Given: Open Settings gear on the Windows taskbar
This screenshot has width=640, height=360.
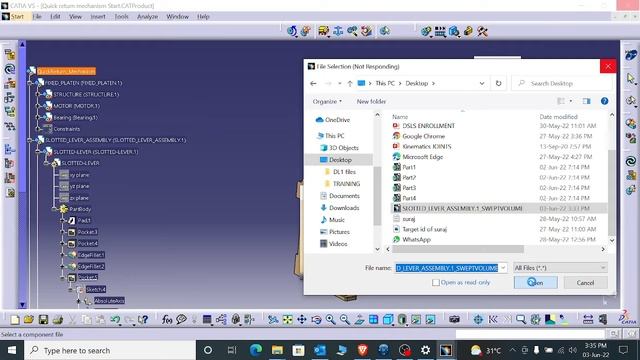Looking at the screenshot, I should (x=425, y=350).
